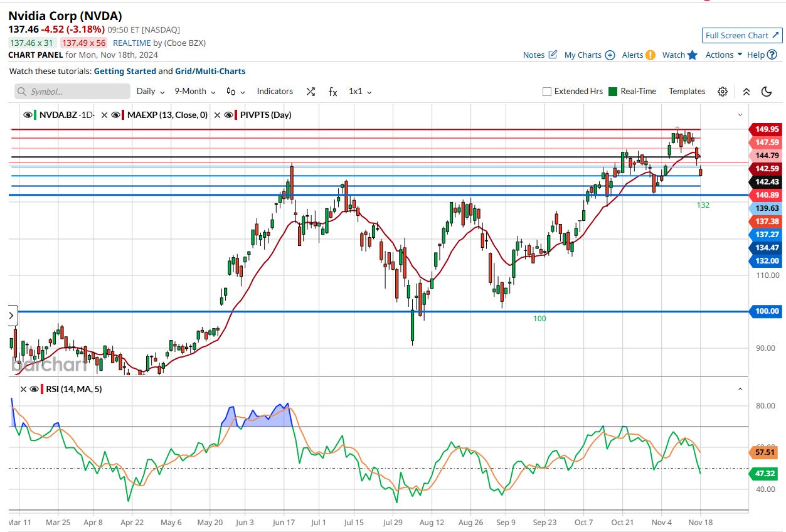Toggle the Real-Time green checkbox
Image resolution: width=786 pixels, height=532 pixels.
coord(613,92)
